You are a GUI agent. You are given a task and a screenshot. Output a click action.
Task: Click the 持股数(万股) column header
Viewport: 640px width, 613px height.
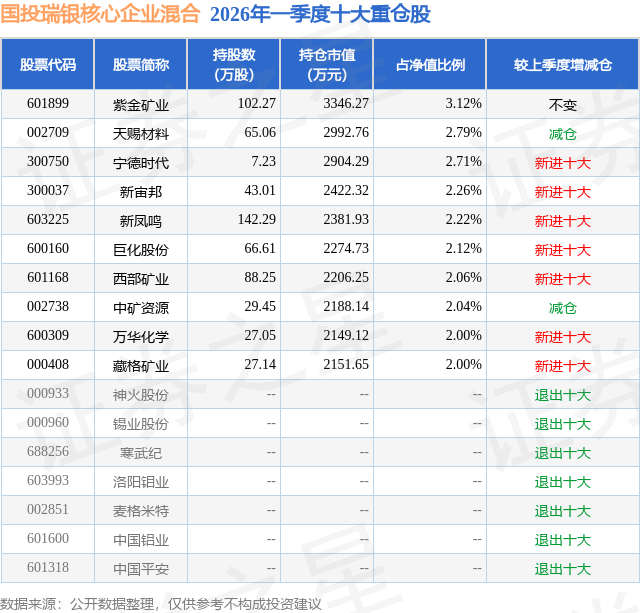tap(233, 64)
